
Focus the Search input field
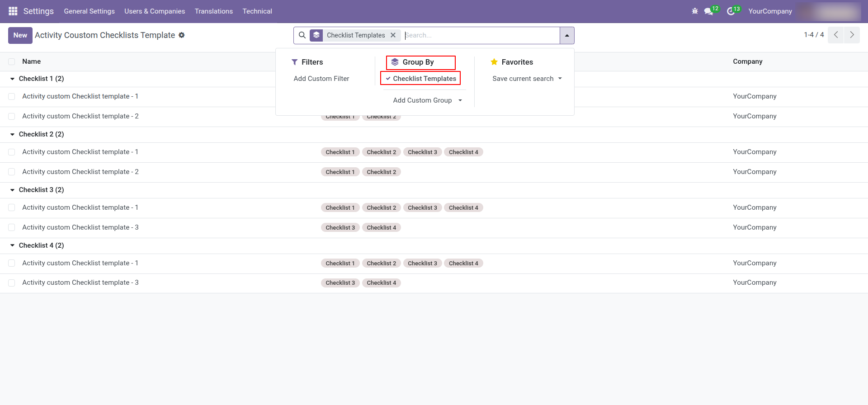point(481,35)
